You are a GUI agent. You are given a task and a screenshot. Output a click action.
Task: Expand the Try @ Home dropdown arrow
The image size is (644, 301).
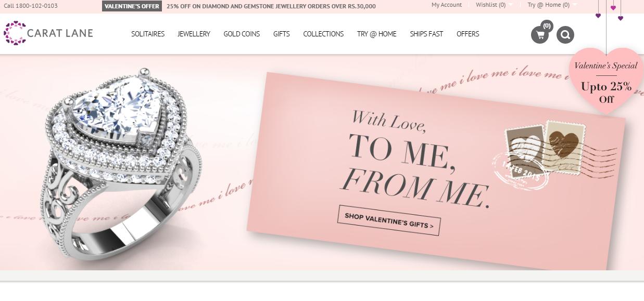[x=575, y=5]
